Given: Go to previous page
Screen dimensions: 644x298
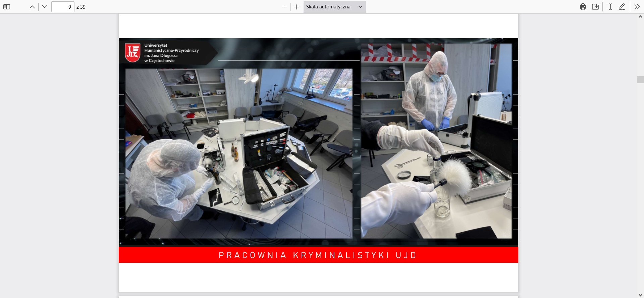Looking at the screenshot, I should [x=32, y=7].
